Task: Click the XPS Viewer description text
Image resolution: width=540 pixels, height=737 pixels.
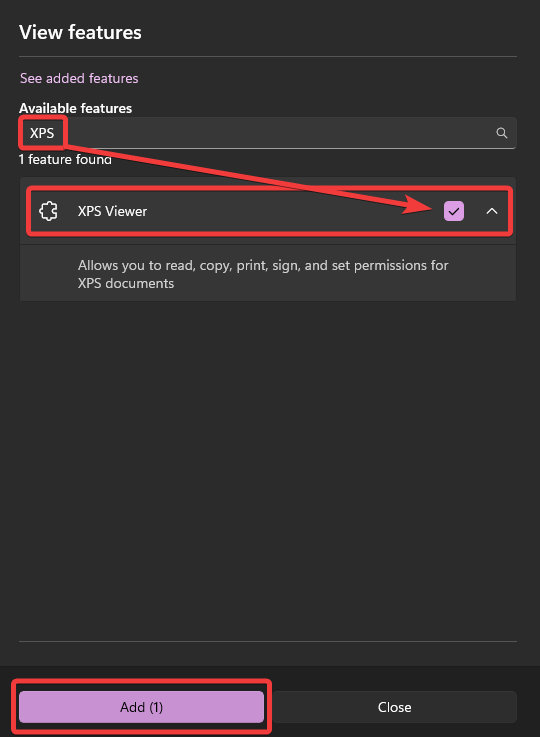Action: [263, 274]
